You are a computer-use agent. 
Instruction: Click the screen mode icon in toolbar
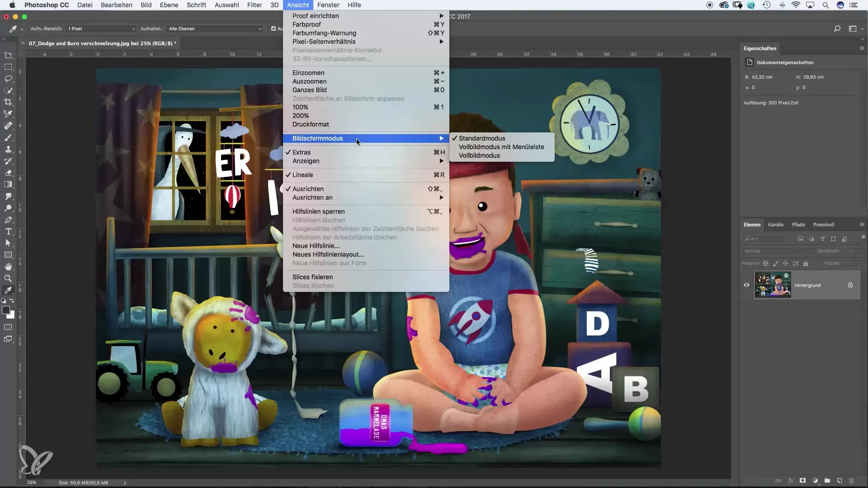pos(8,339)
